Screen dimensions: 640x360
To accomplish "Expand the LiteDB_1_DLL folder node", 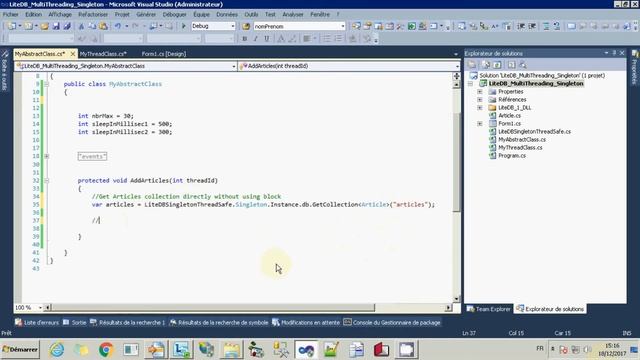I will [480, 108].
